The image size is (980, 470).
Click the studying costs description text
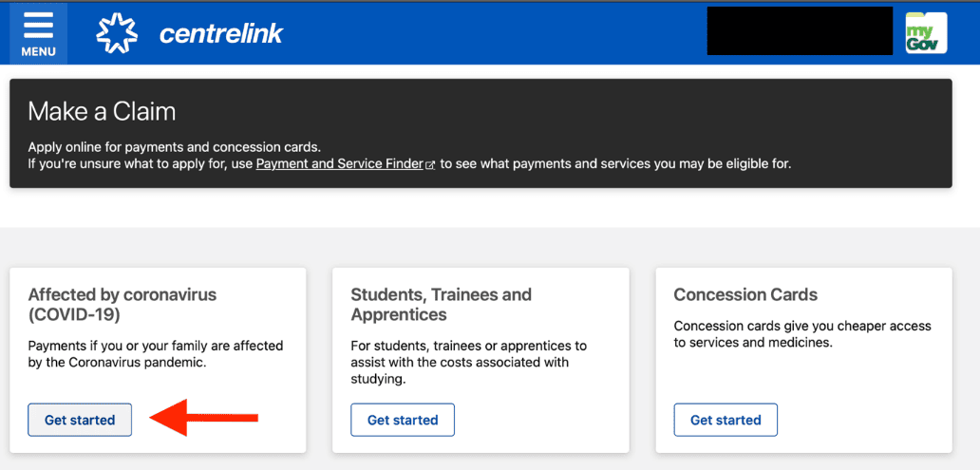pos(469,363)
